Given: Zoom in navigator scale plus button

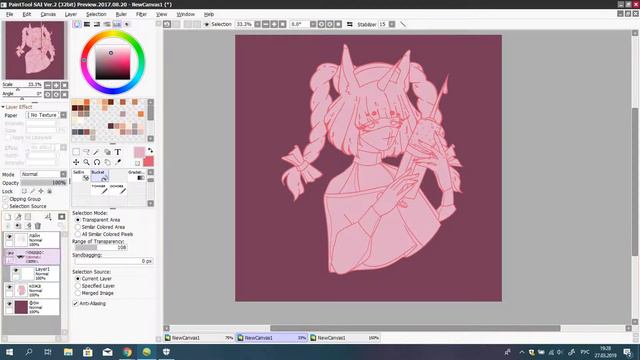Looking at the screenshot, I should click(x=56, y=85).
